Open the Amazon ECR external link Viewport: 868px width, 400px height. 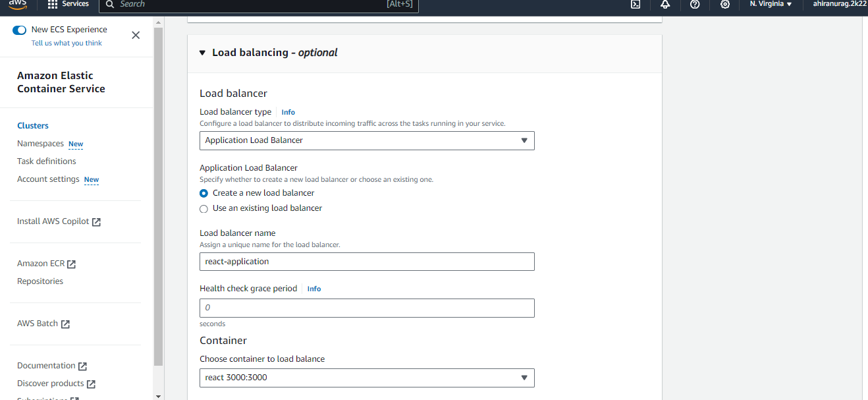click(46, 264)
